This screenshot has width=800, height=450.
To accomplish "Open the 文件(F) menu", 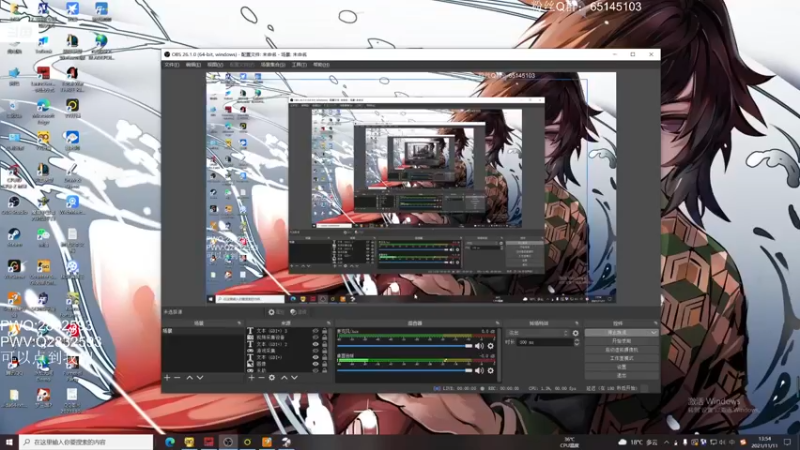I will 171,65.
